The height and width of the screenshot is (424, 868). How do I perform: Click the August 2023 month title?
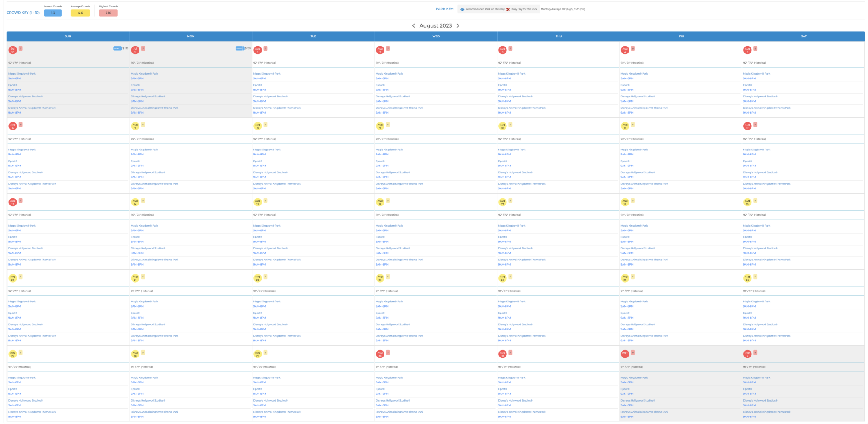pos(435,26)
